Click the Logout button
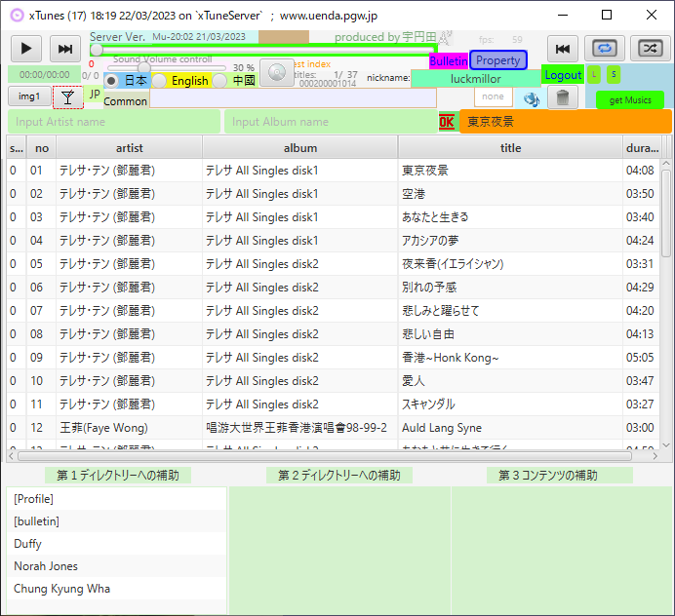This screenshot has width=675, height=616. pyautogui.click(x=563, y=75)
